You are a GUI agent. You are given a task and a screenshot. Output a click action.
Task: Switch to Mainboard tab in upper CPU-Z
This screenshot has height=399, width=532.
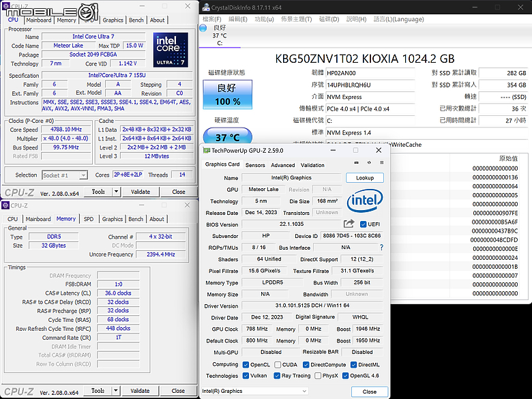[39, 20]
